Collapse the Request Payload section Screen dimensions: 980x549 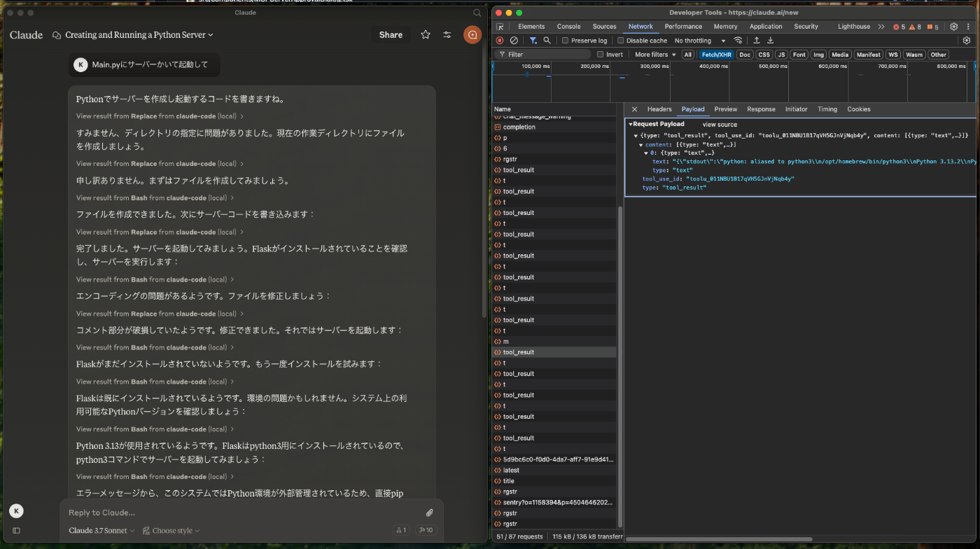pos(630,124)
